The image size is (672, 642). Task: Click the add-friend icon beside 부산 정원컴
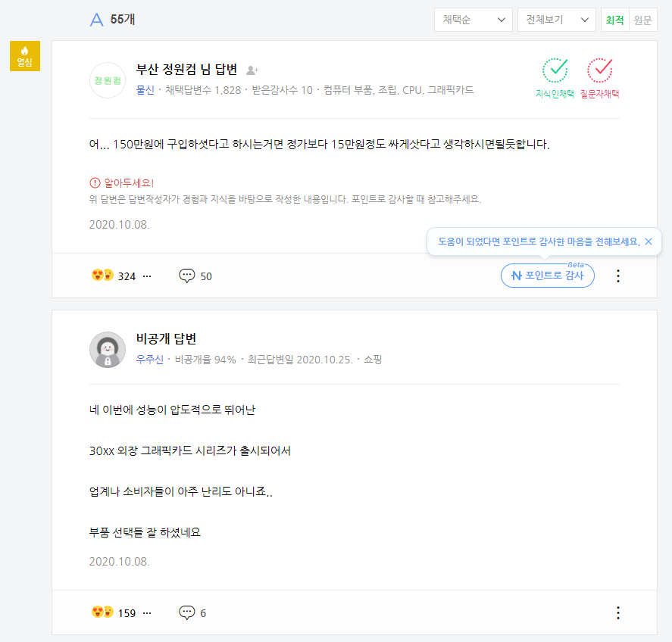click(252, 70)
